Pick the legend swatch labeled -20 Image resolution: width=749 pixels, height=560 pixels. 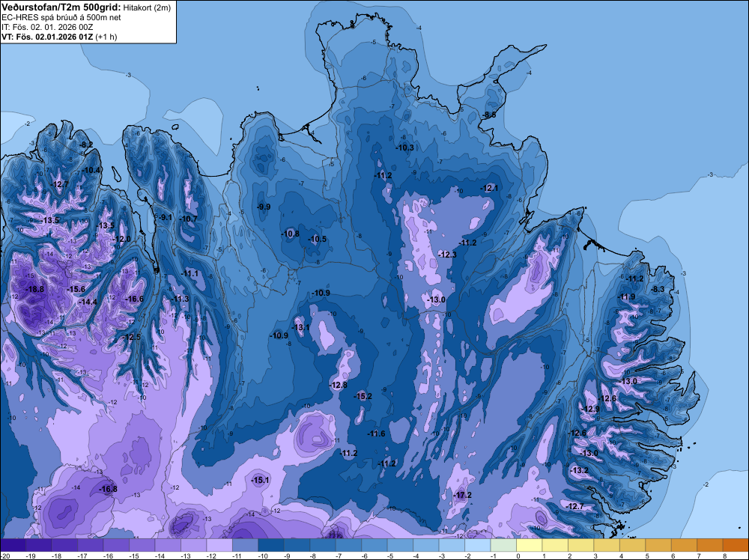(13, 545)
